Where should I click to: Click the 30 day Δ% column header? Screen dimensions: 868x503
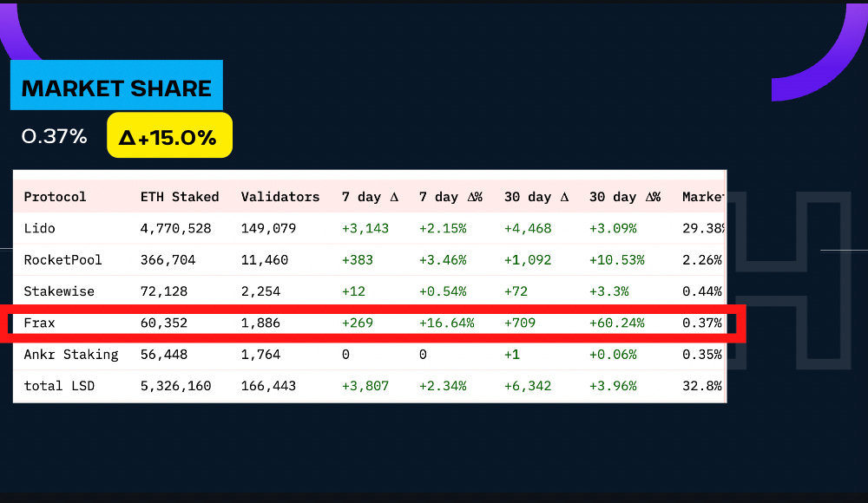point(625,197)
